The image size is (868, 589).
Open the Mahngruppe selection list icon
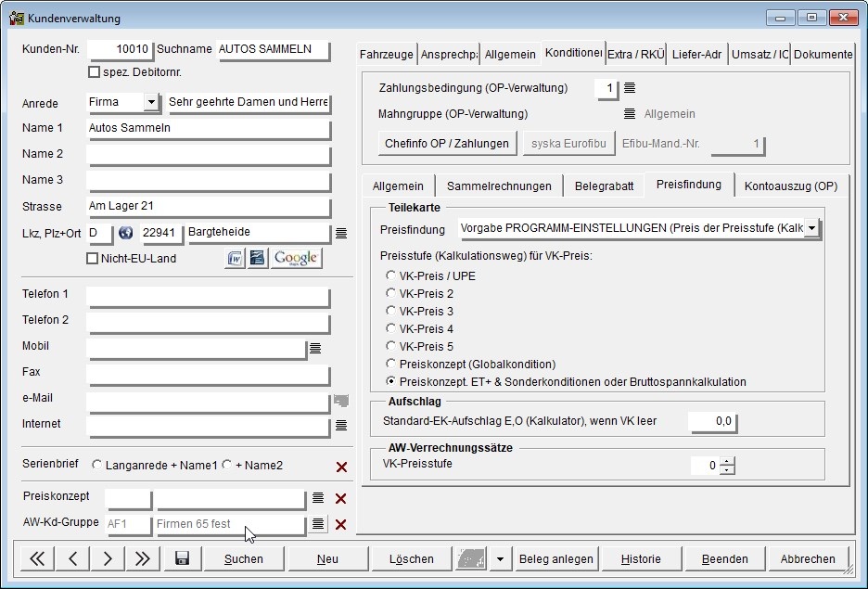pos(630,113)
